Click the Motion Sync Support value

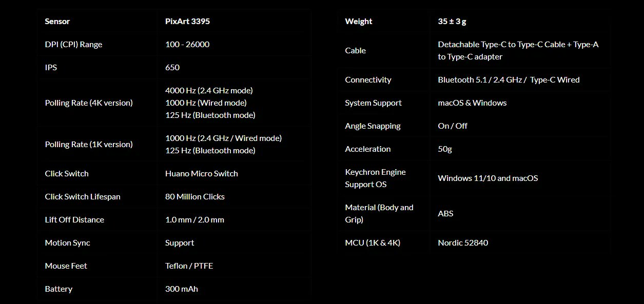click(180, 243)
